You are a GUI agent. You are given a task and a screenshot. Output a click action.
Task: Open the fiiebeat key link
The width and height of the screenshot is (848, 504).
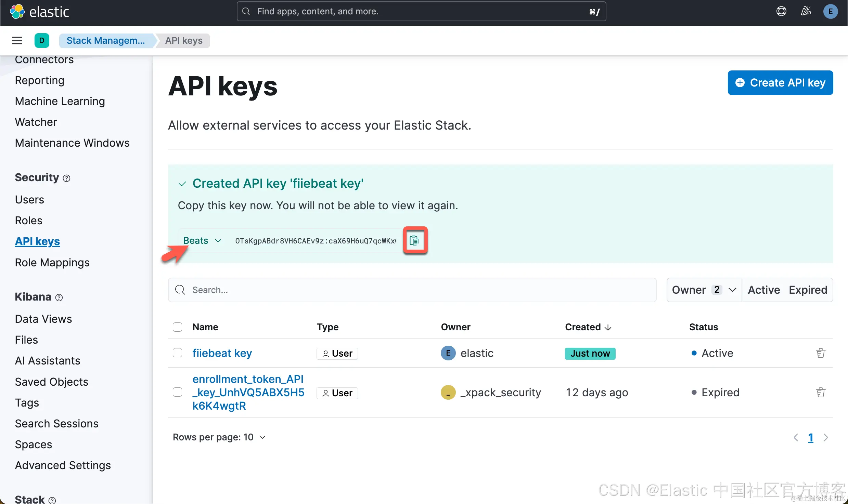(222, 353)
